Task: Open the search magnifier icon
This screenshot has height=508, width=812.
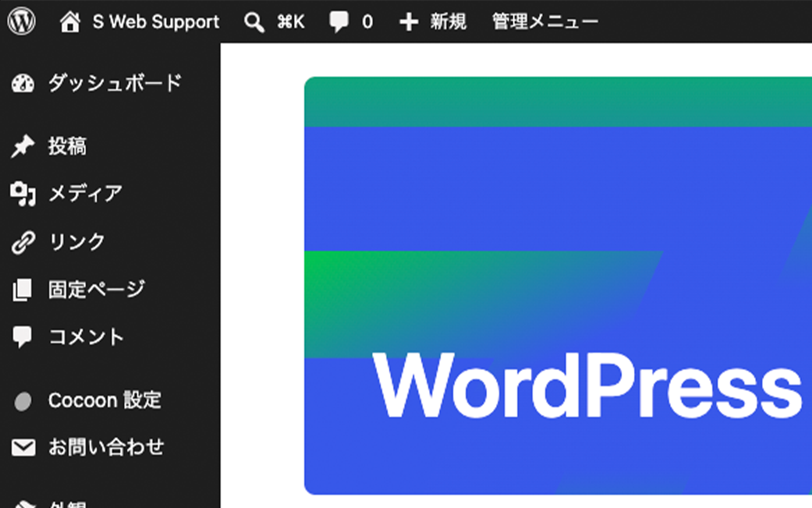Action: [x=254, y=22]
